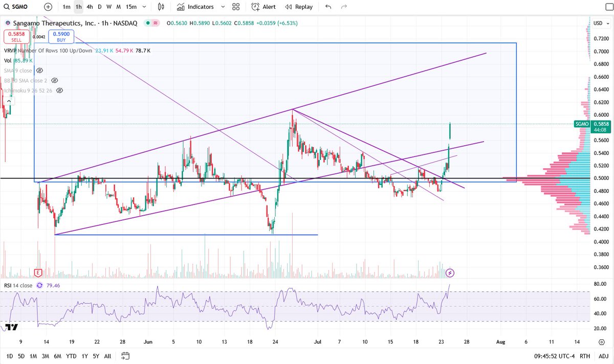Click the 23.91 K up volume value
614x364 pixels.
(x=104, y=51)
